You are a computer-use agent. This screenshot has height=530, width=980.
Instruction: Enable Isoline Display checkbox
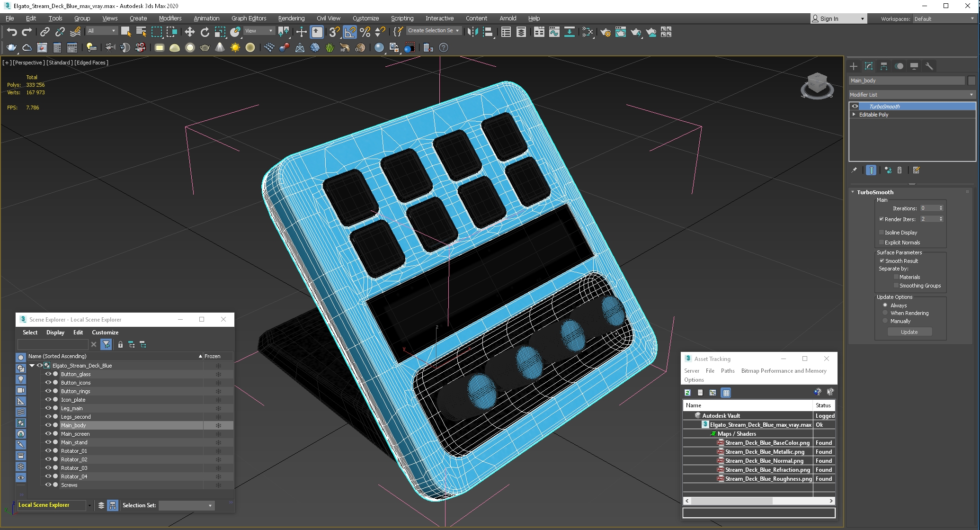point(882,232)
